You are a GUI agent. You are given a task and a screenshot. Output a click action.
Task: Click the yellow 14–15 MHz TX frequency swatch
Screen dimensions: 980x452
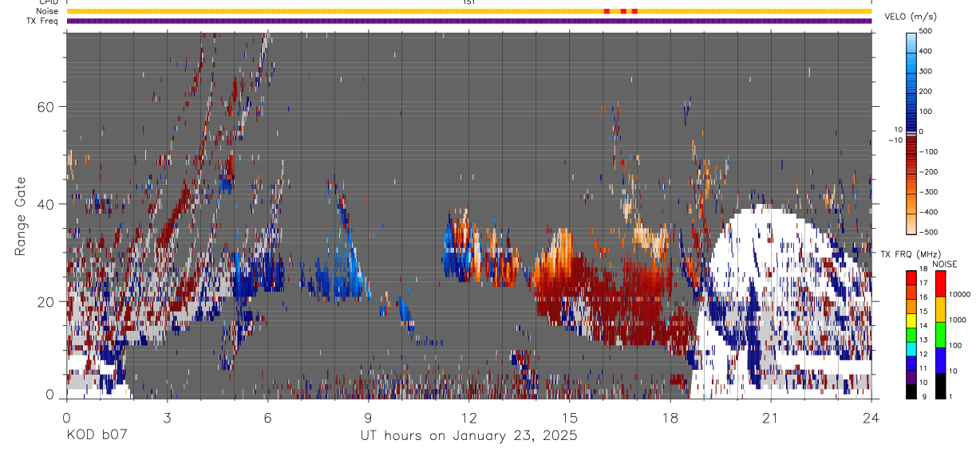[x=911, y=320]
